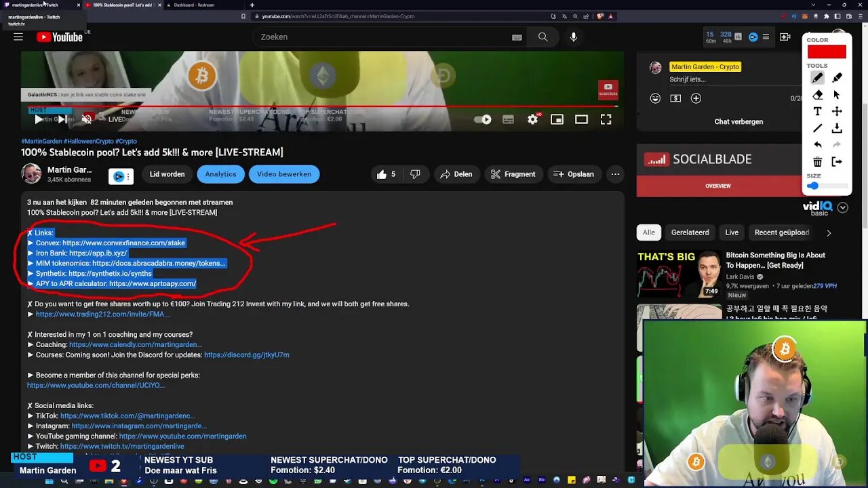
Task: Select the highlighter tool
Action: pos(837,78)
